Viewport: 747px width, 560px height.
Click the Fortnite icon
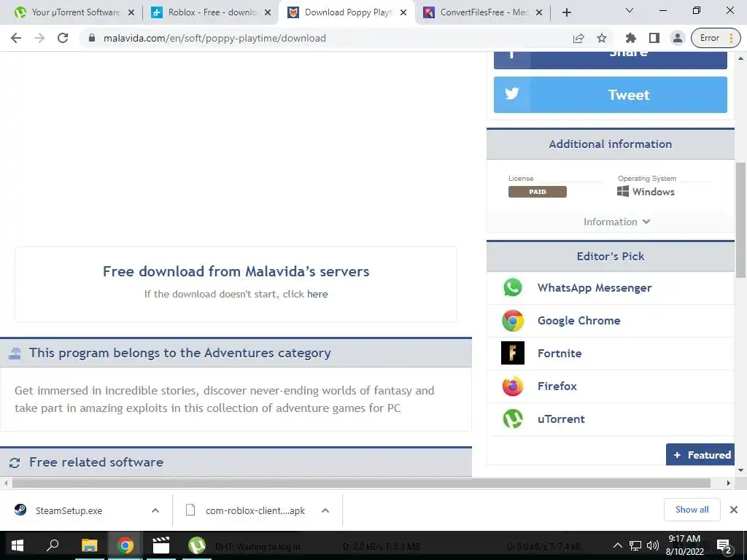pos(513,353)
